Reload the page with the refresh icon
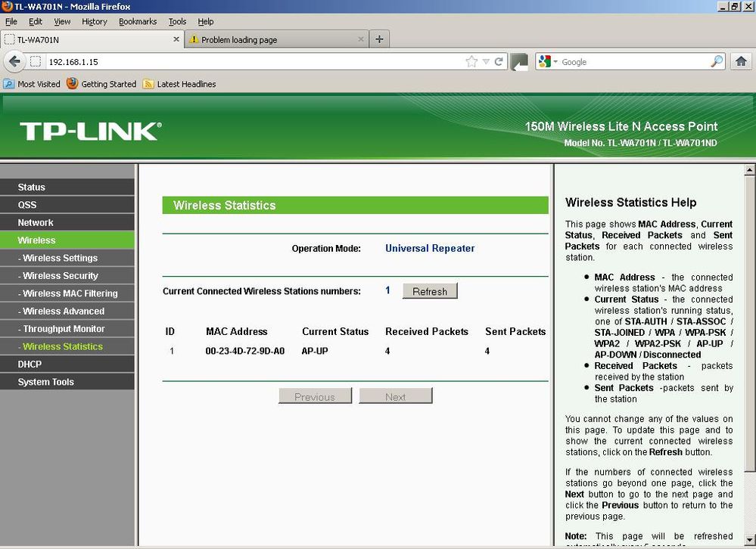Image resolution: width=756 pixels, height=549 pixels. click(x=499, y=62)
